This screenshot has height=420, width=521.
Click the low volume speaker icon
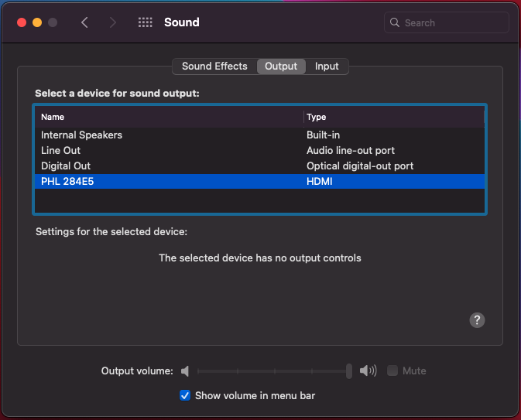(x=185, y=371)
